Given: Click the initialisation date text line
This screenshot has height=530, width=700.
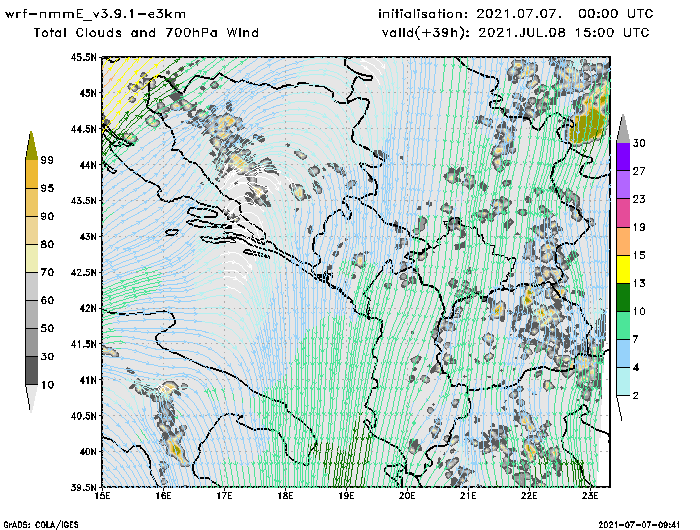Looking at the screenshot, I should pyautogui.click(x=516, y=14).
